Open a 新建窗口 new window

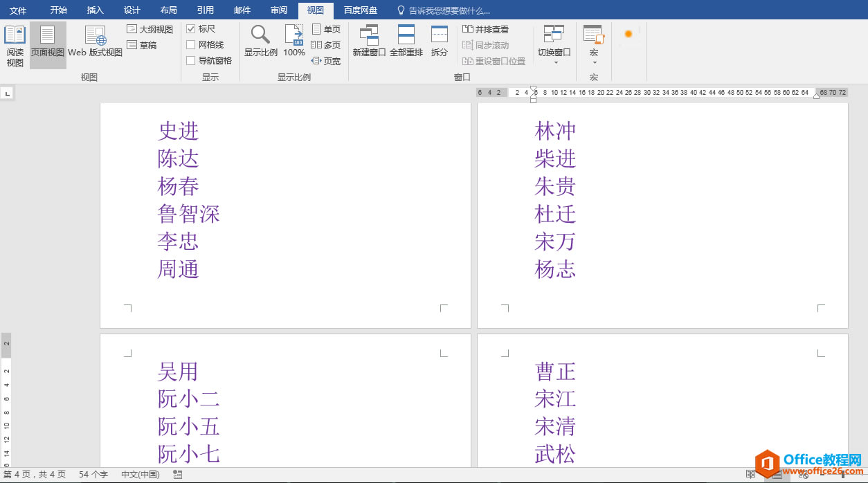(x=369, y=42)
